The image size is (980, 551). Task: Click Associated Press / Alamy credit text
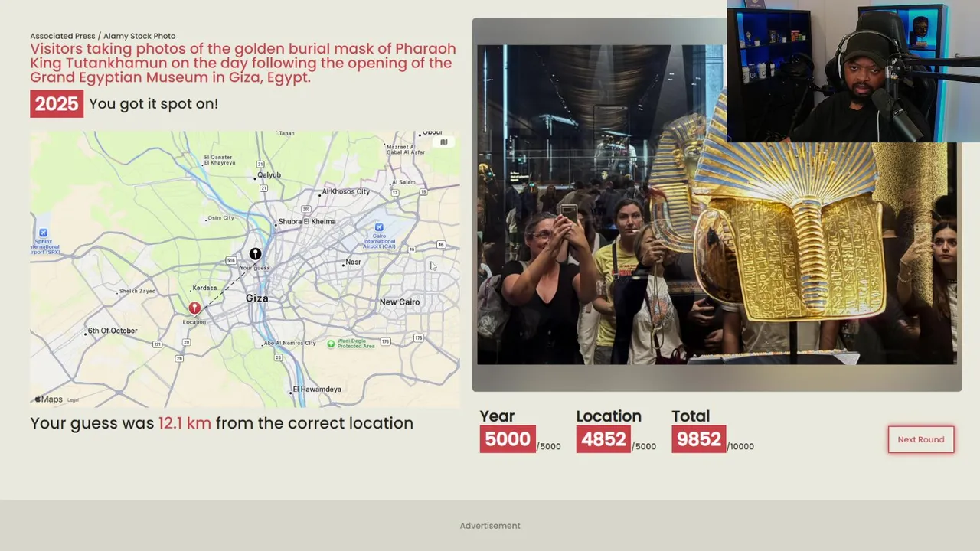pos(103,36)
